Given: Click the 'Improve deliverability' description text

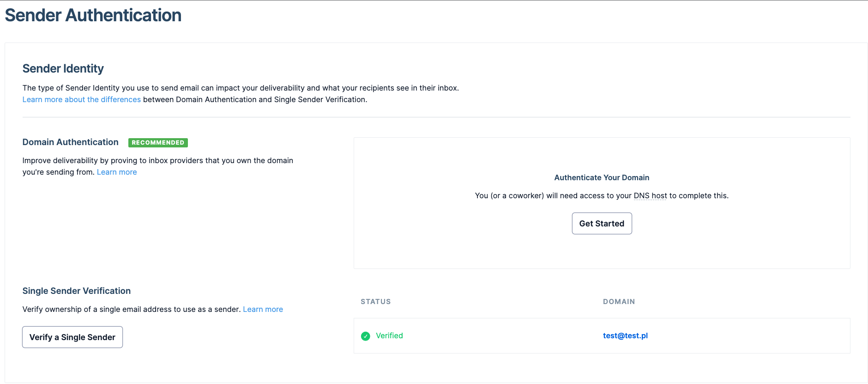Looking at the screenshot, I should pos(157,160).
